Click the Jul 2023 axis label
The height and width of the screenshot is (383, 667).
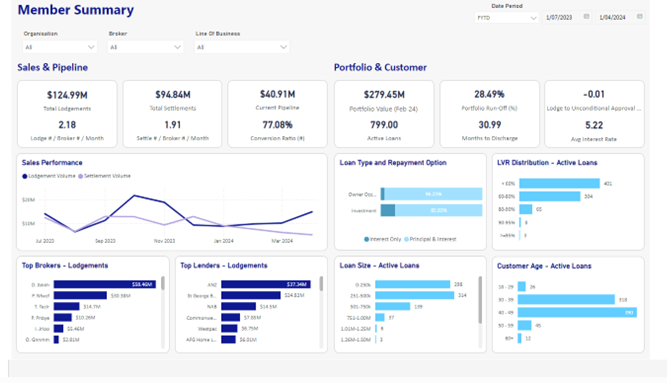(45, 241)
